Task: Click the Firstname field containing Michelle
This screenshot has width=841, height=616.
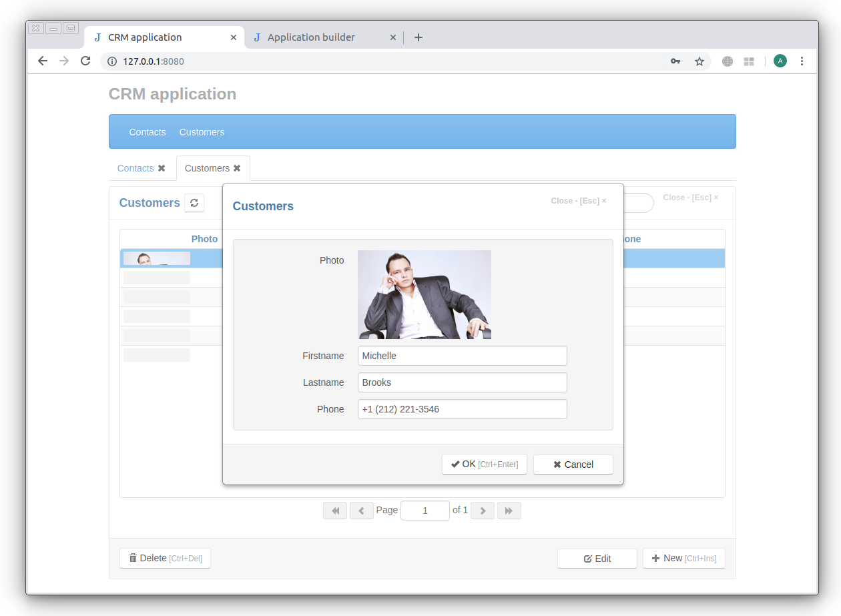Action: tap(462, 356)
